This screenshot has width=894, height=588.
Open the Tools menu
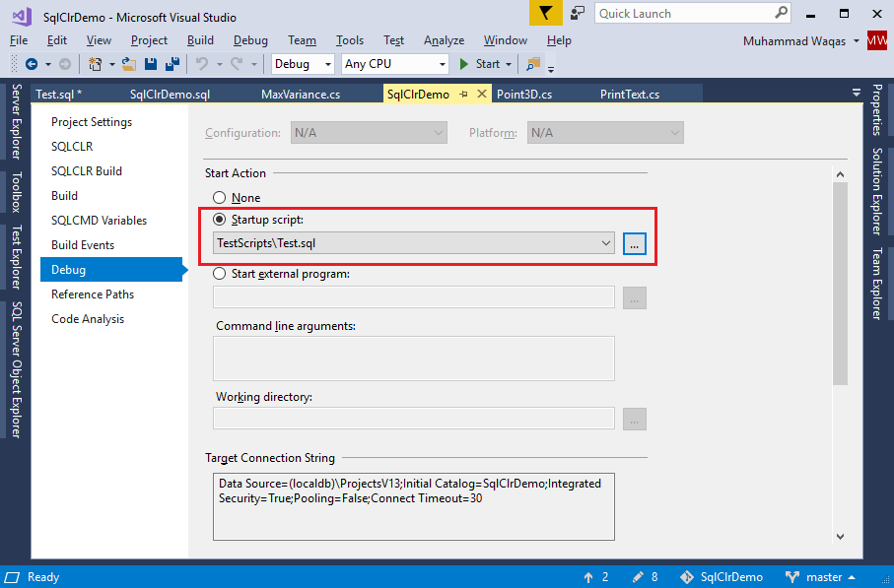(350, 40)
